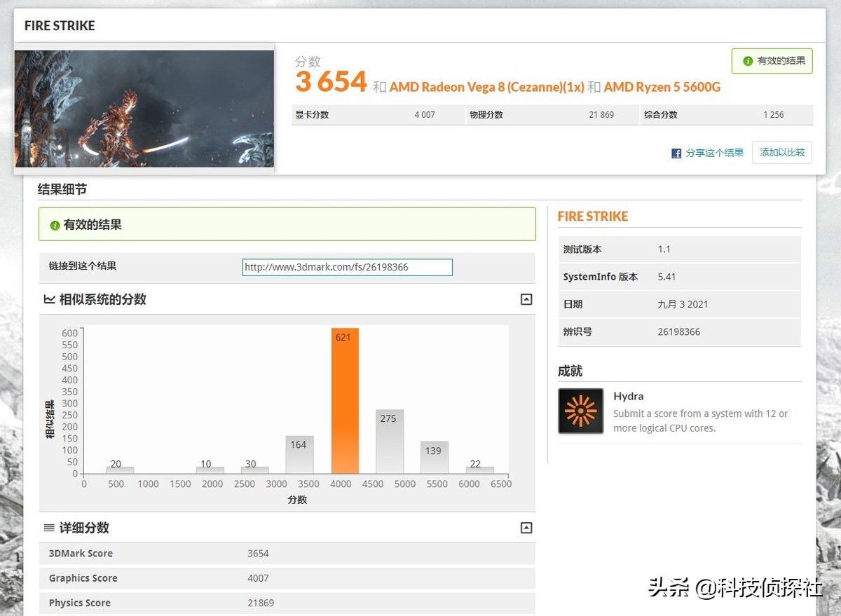Click the orange Hydra achievement badge icon
The height and width of the screenshot is (616, 841).
pyautogui.click(x=580, y=411)
